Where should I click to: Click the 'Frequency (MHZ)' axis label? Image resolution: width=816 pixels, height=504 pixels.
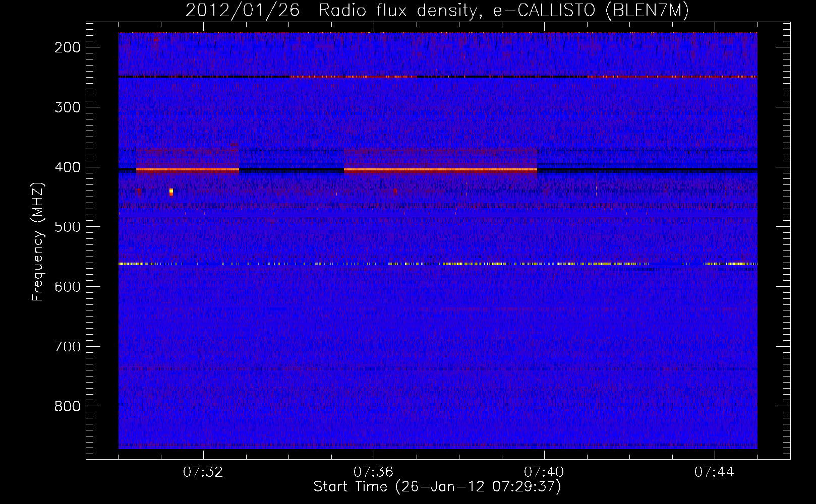38,241
